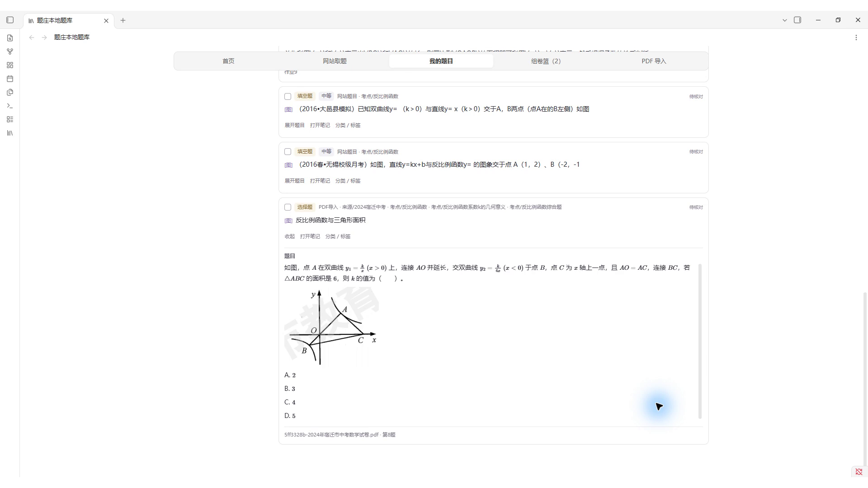Go forward with the right arrow

[44, 38]
